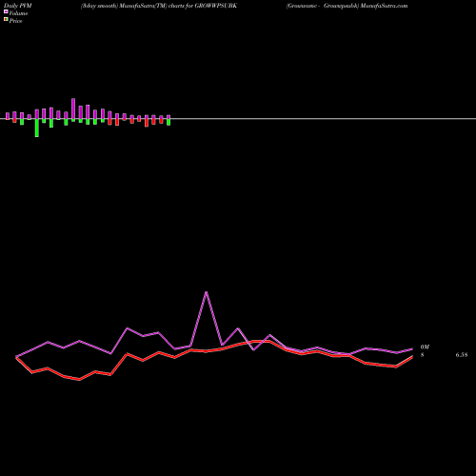This screenshot has height=476, width=476.
Task: Click the tallest magenta bar in the bar chart
Action: pos(73,109)
